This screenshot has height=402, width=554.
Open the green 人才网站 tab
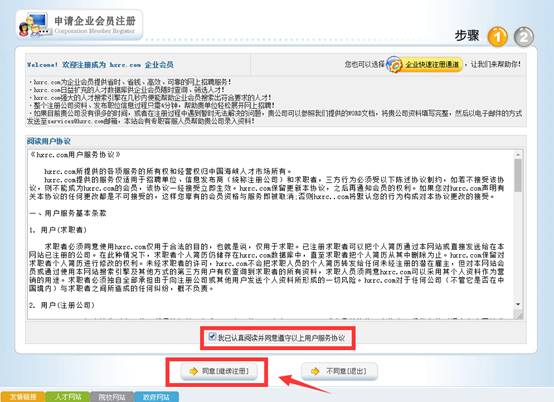68,397
